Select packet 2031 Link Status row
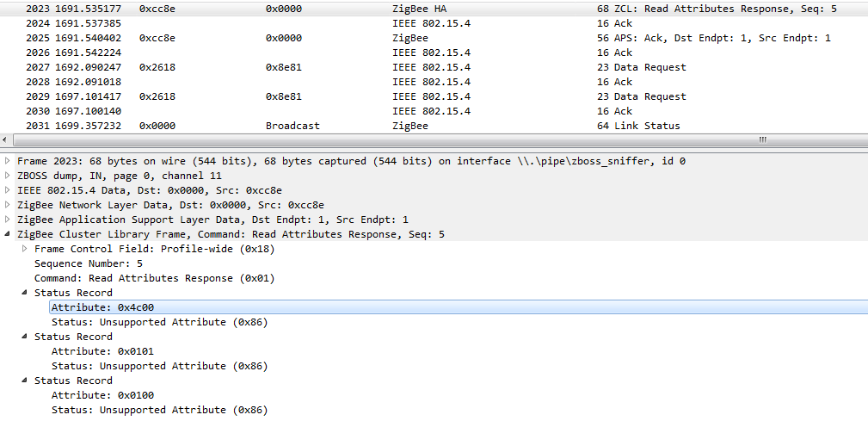 [x=434, y=126]
